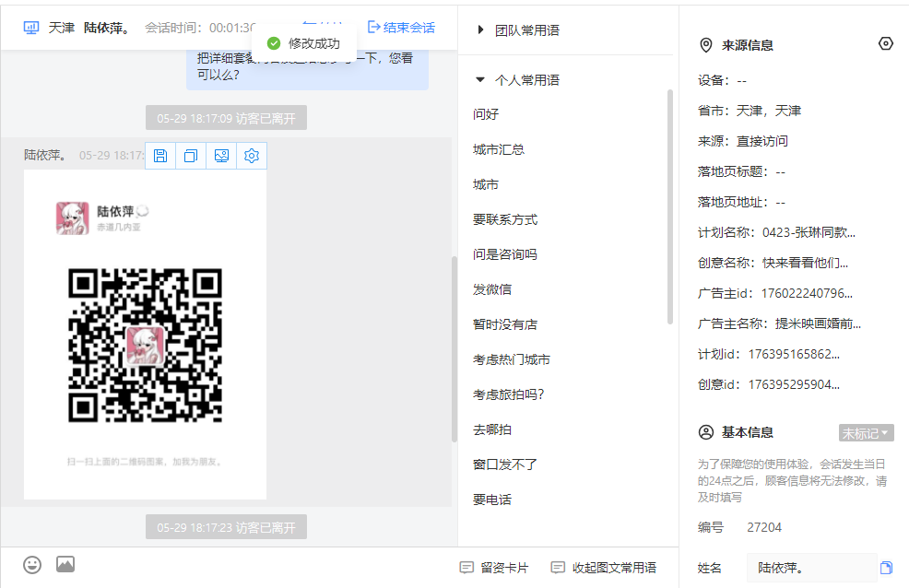Select the 要电话 quick phrase
The width and height of the screenshot is (909, 588).
point(492,500)
